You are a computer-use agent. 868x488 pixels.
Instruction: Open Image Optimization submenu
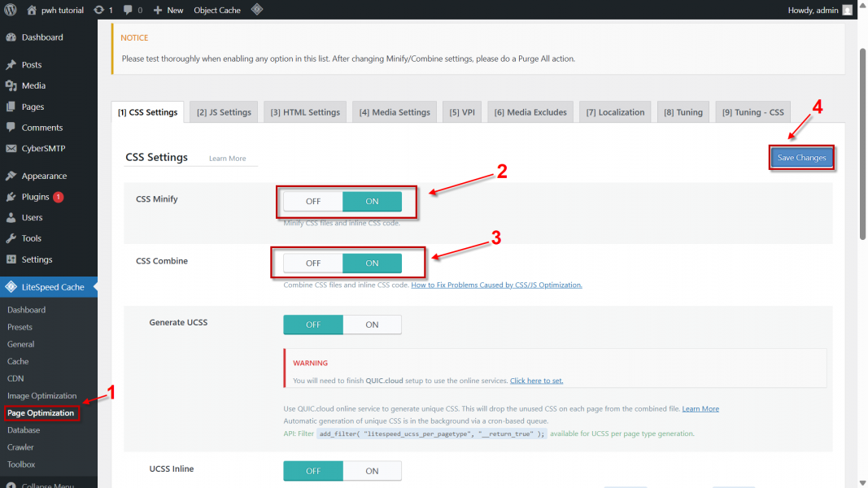[x=42, y=395]
